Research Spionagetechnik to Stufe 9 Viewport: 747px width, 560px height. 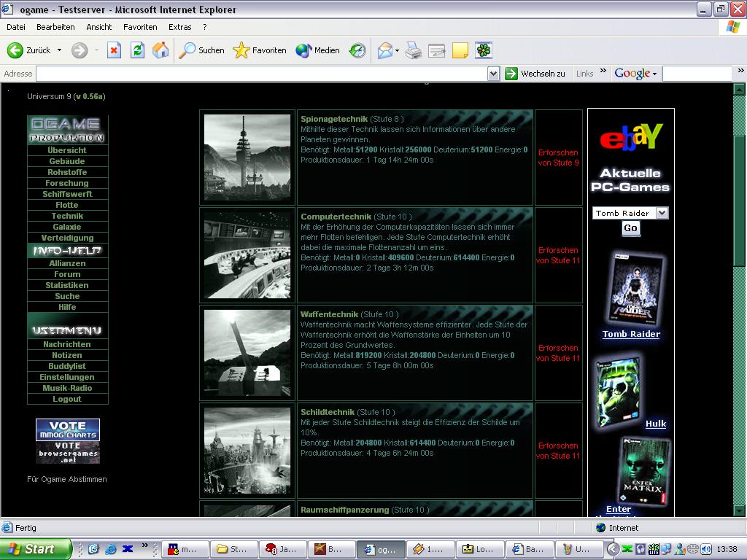[558, 157]
